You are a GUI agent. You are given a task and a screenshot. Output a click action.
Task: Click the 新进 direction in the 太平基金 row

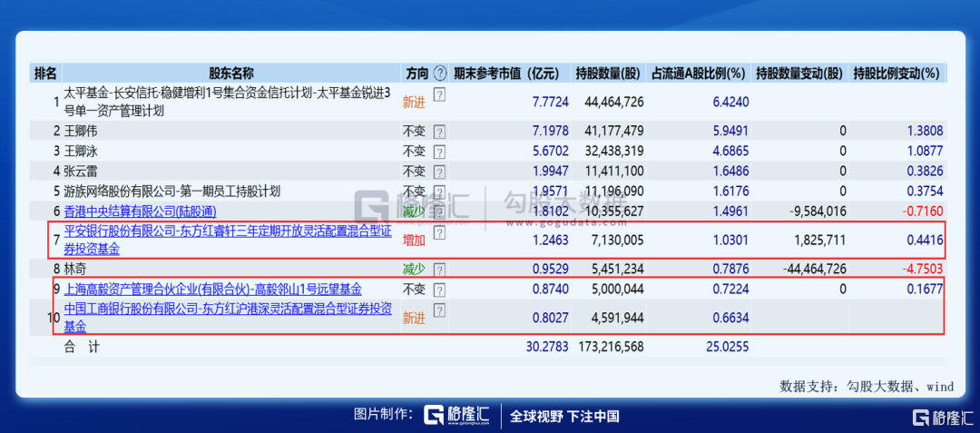tap(414, 103)
